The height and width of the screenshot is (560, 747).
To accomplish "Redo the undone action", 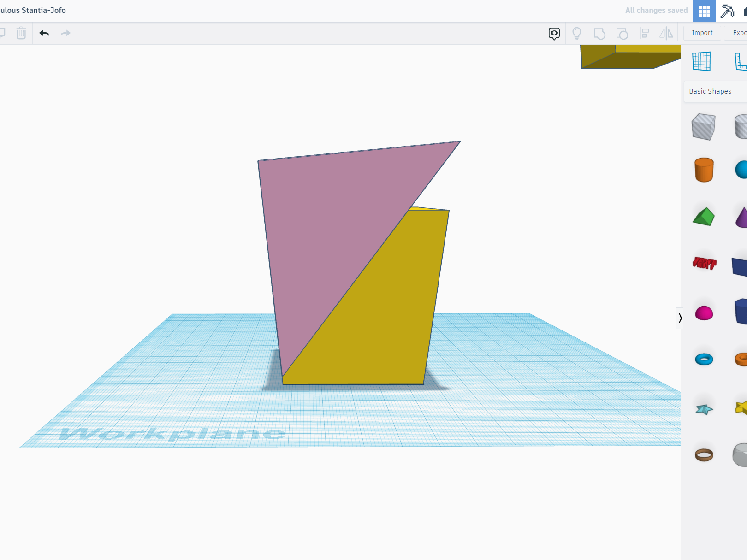I will click(x=66, y=33).
